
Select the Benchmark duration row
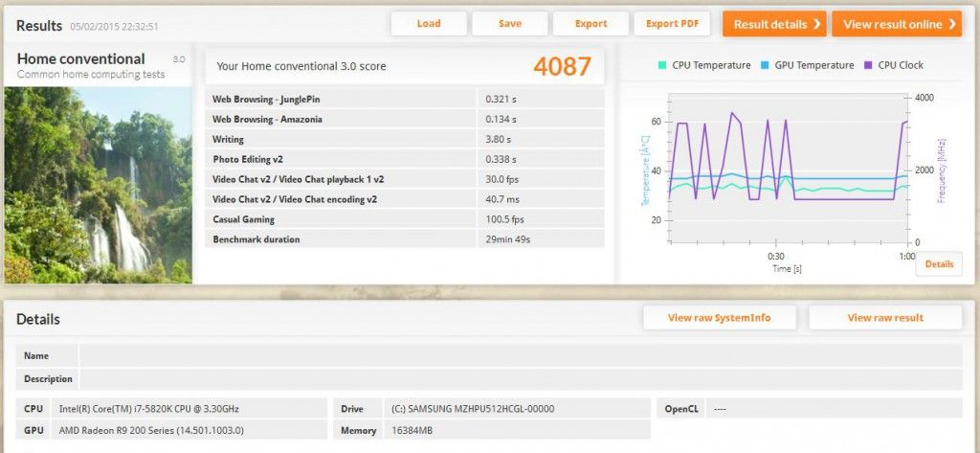click(405, 239)
